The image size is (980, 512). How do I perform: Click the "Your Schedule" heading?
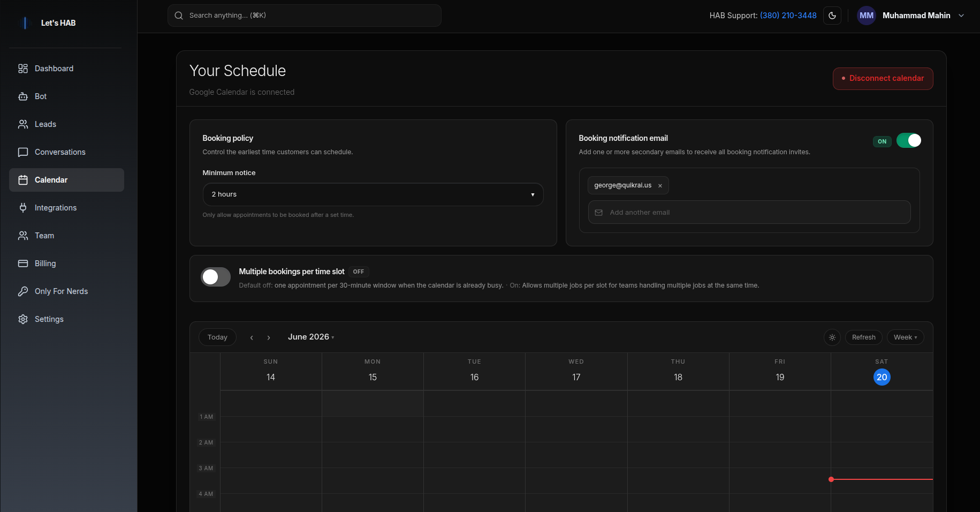238,71
